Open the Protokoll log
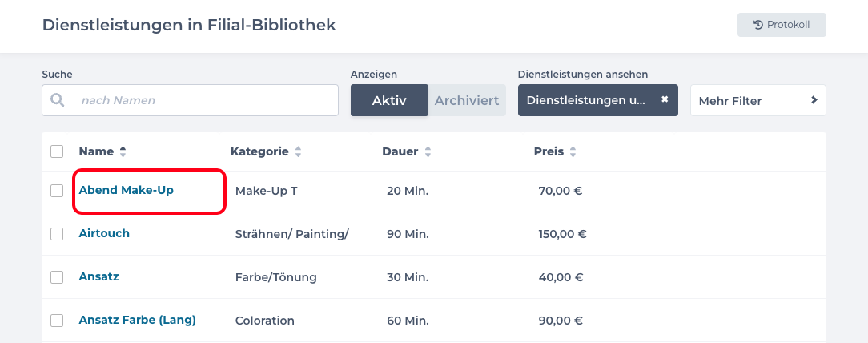Viewport: 868px width, 343px height. (x=782, y=25)
